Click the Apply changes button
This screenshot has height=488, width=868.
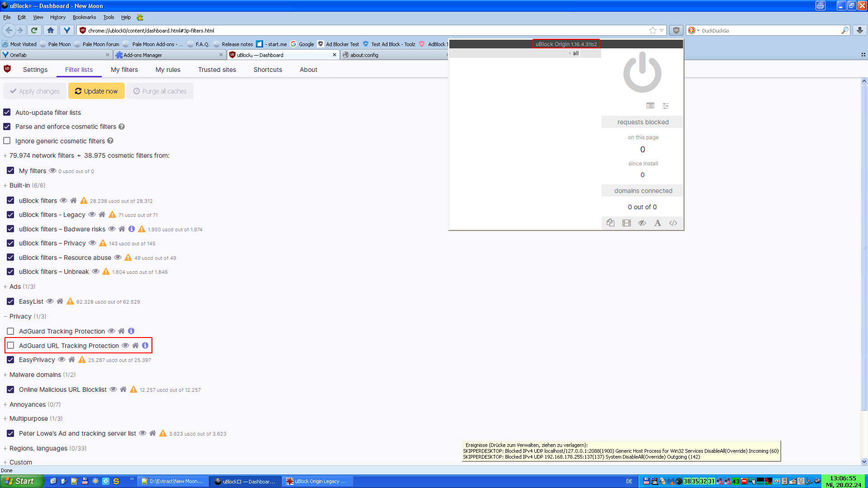click(35, 91)
